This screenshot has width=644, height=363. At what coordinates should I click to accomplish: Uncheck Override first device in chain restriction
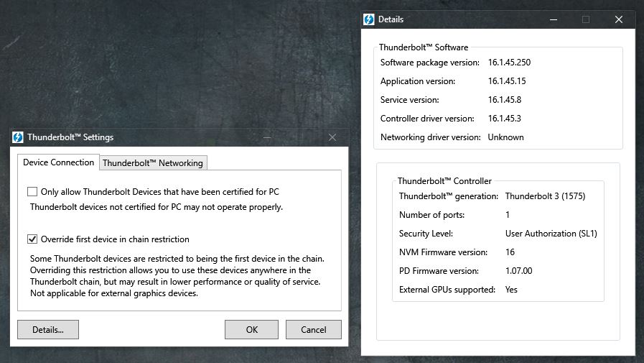coord(32,239)
